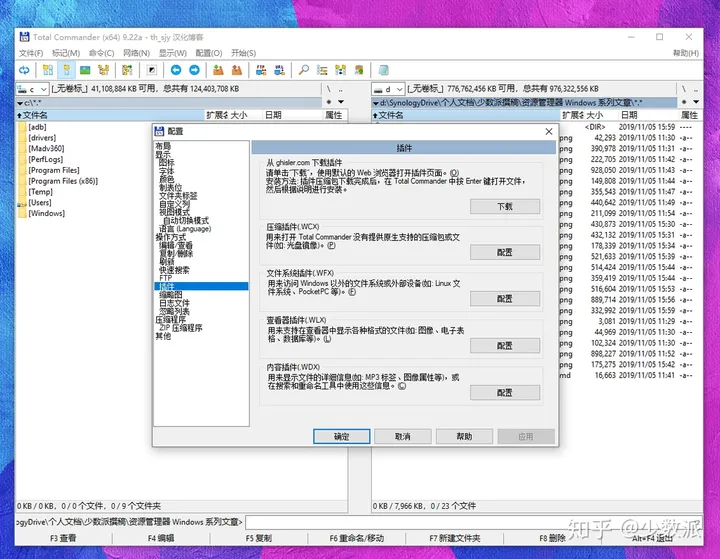The width and height of the screenshot is (720, 559).
Task: Click the invert selection black-white square icon
Action: coord(152,70)
